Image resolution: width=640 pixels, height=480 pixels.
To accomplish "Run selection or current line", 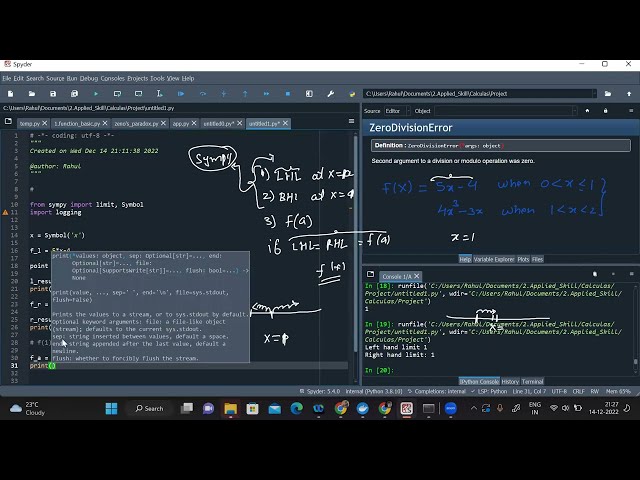I will click(160, 94).
